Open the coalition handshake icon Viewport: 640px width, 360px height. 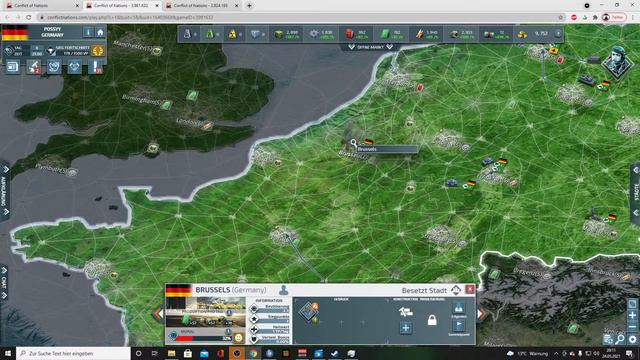[74, 67]
